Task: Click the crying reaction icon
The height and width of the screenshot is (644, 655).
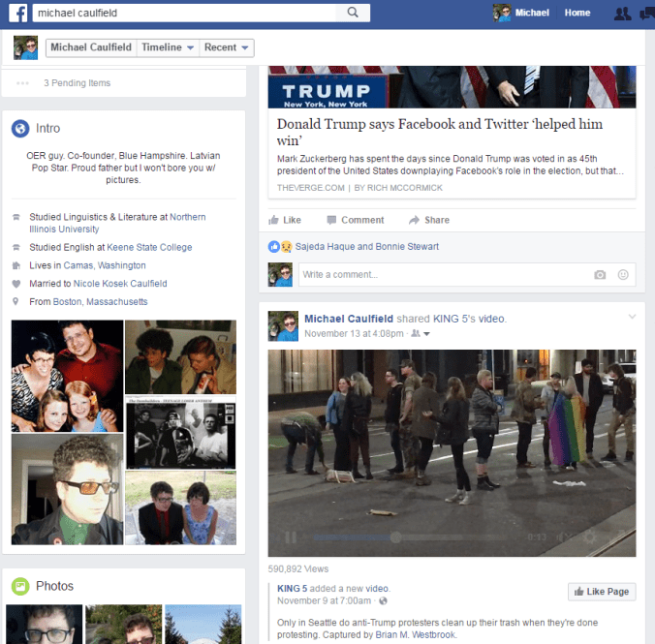Action: [286, 247]
